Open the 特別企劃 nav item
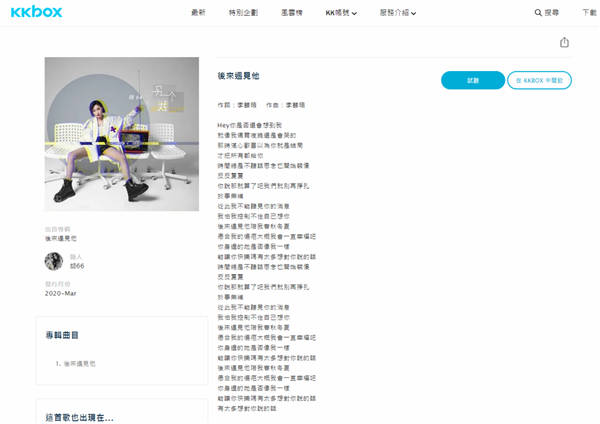 pyautogui.click(x=243, y=13)
